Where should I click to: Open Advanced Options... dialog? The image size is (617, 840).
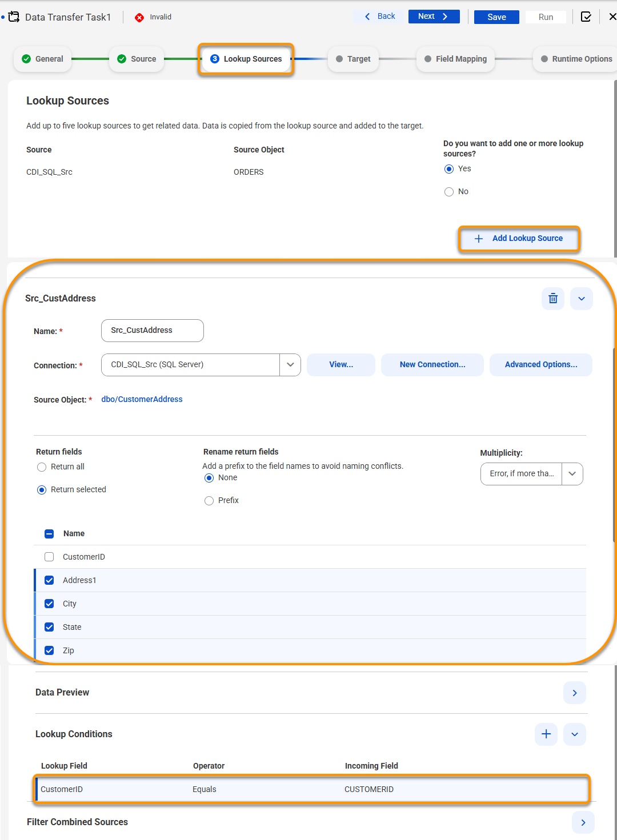click(541, 364)
